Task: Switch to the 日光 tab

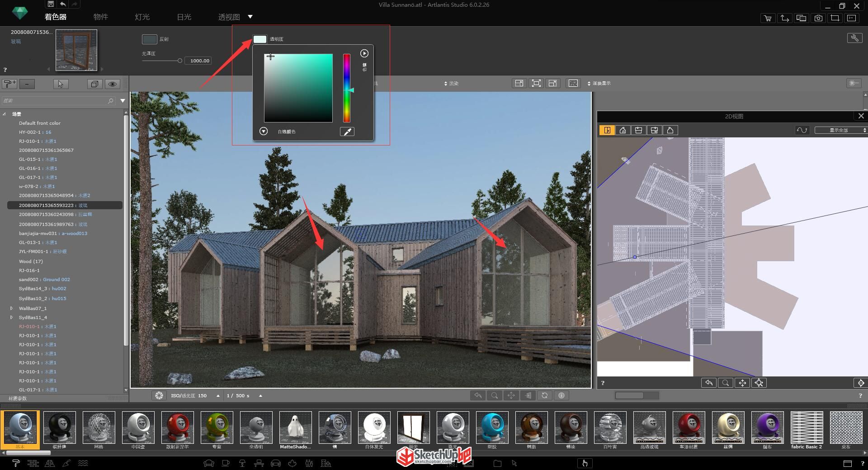Action: [184, 17]
